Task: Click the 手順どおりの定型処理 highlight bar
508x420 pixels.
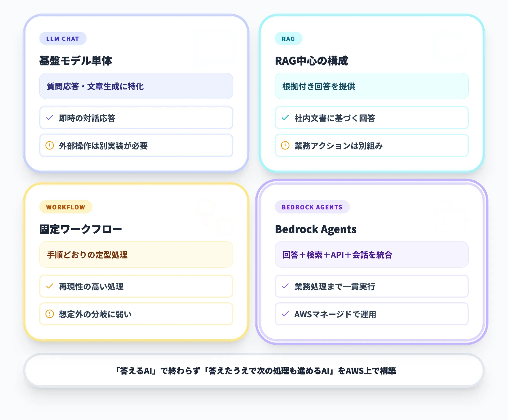Action: pos(136,255)
